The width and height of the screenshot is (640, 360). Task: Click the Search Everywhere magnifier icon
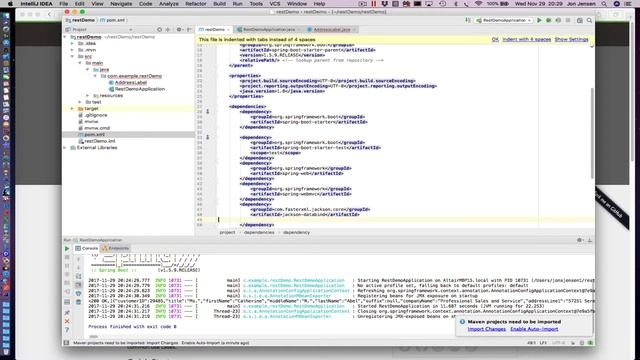tap(589, 20)
